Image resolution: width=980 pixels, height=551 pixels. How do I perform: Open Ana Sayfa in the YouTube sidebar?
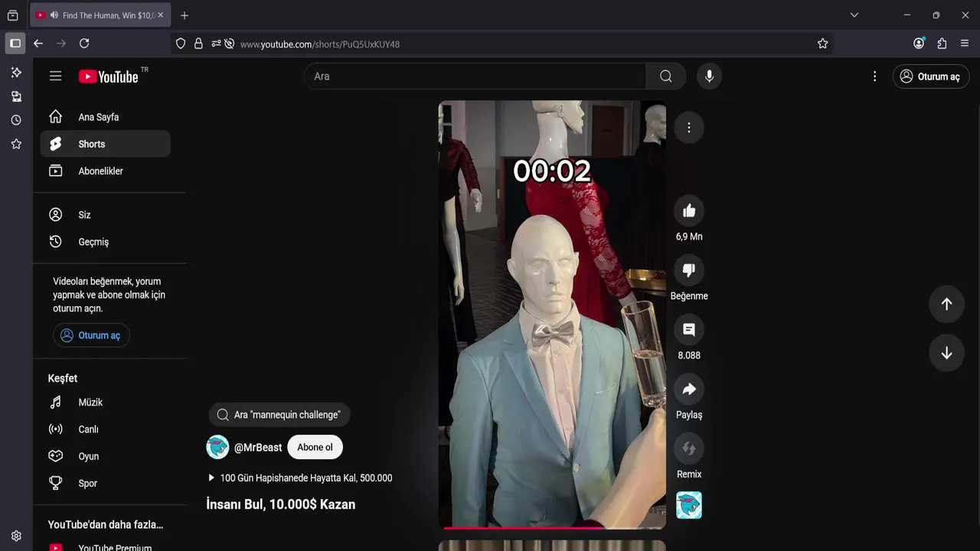(x=106, y=117)
